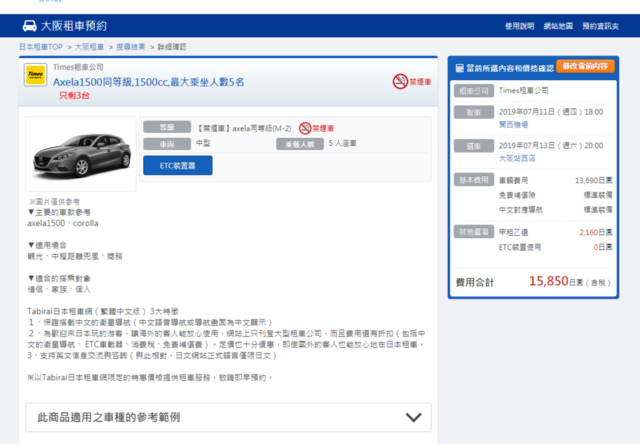Click the 禁煙車 label in the title header

(x=420, y=82)
